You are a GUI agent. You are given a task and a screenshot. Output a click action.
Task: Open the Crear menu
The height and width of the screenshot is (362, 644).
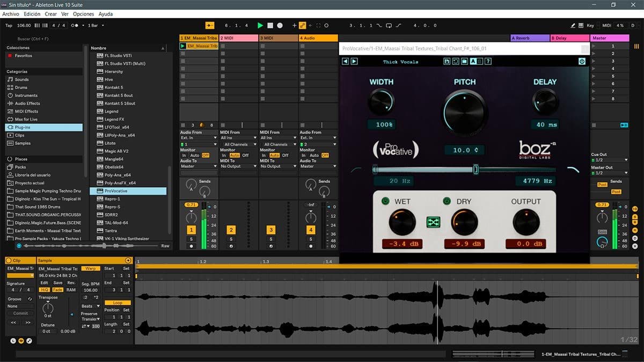51,14
